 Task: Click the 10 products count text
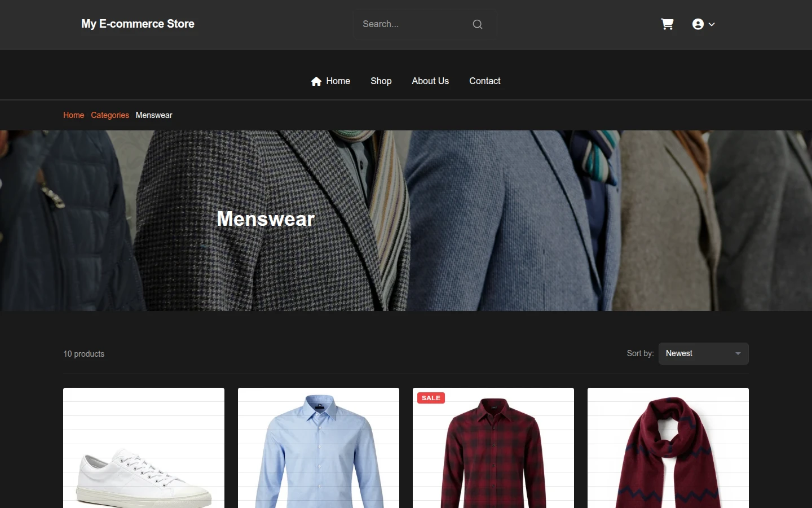(84, 354)
